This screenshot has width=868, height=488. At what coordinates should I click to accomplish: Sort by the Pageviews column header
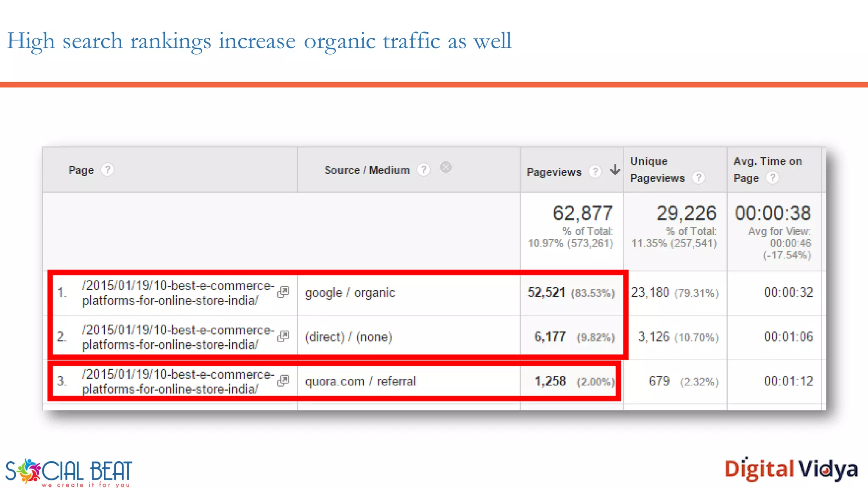[554, 172]
